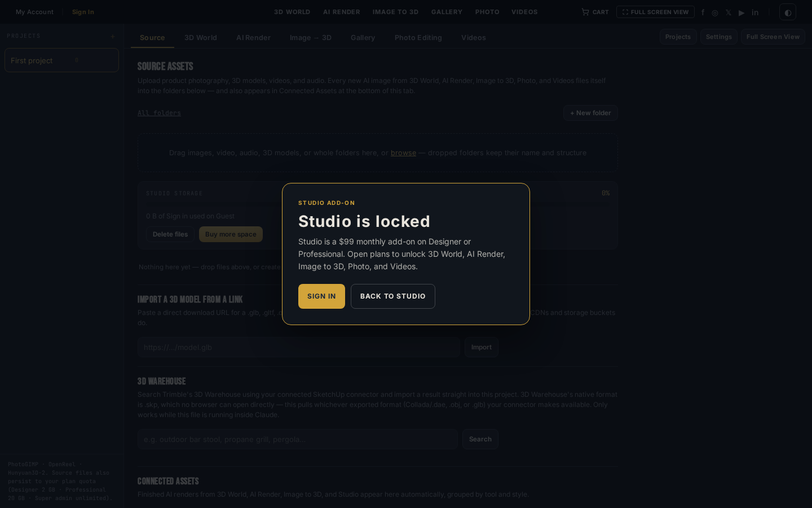
Task: Click the New folder button
Action: [x=590, y=113]
